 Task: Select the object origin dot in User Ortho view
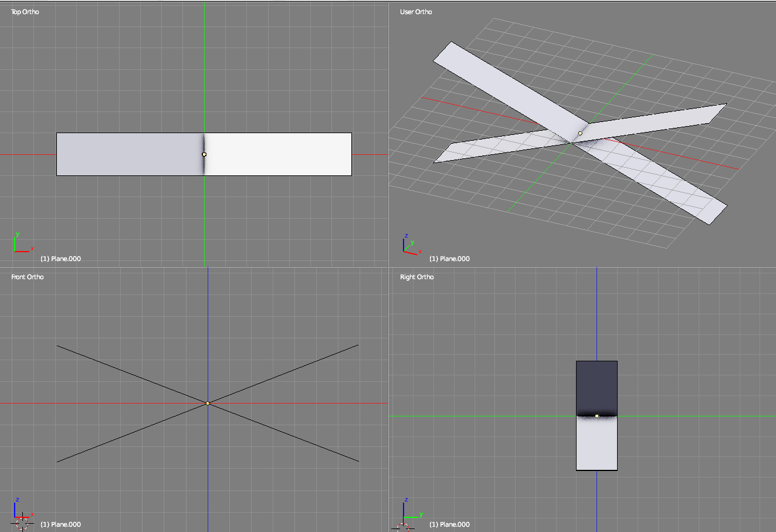[580, 133]
